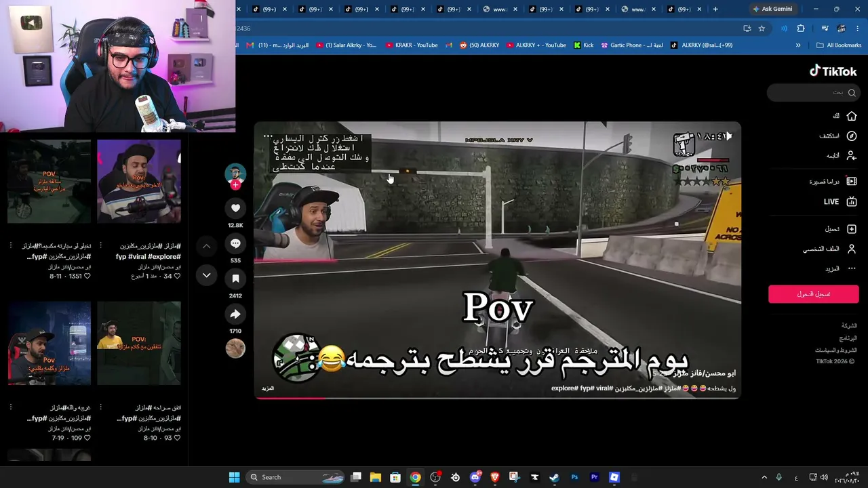Click the Ask Gemini button
This screenshot has width=868, height=488.
point(772,9)
